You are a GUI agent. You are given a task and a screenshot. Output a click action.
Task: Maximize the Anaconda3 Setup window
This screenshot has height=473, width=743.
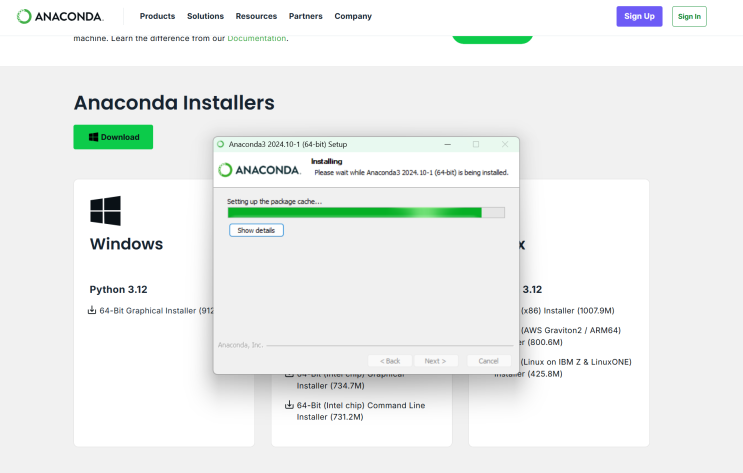click(476, 144)
